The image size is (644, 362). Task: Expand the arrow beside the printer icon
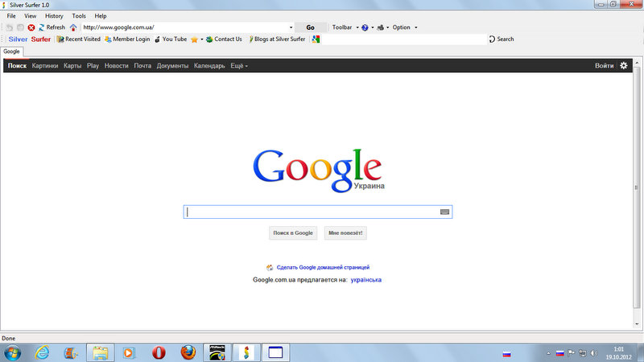388,27
